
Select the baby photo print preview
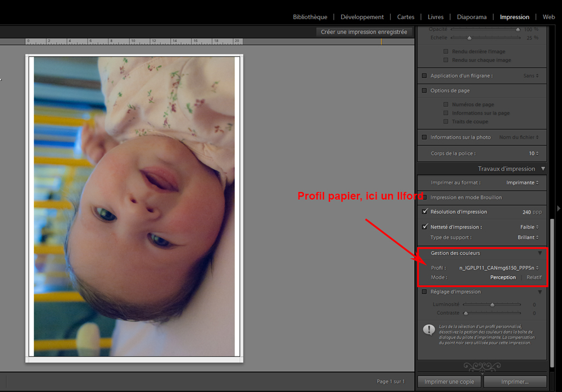tap(134, 207)
